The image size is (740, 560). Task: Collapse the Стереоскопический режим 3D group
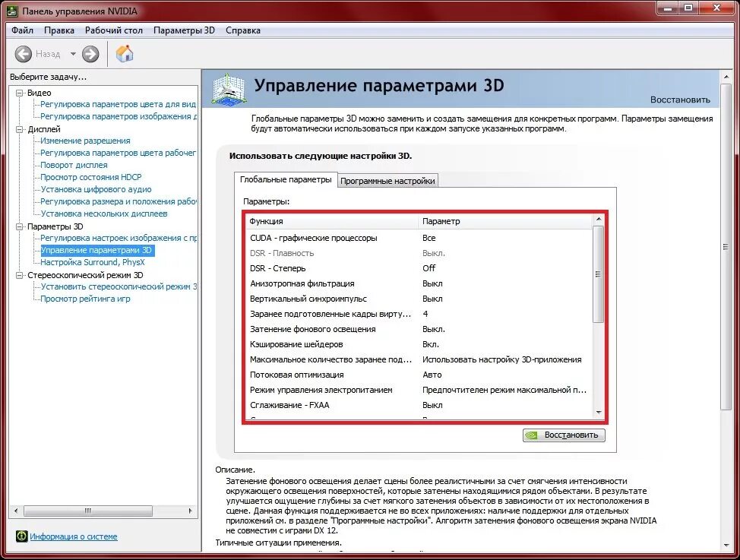coord(19,275)
